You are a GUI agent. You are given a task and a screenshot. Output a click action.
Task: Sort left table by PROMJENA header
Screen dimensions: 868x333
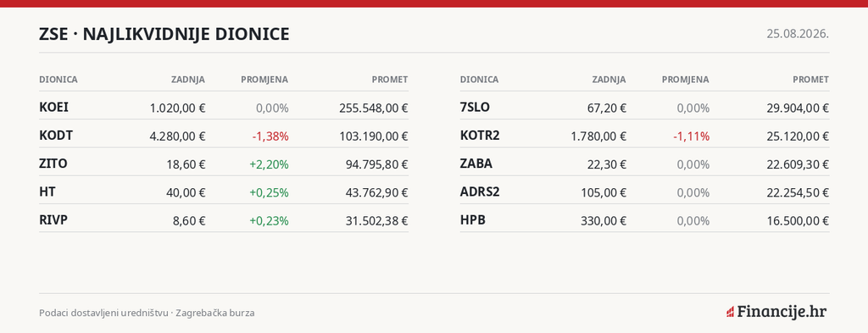(x=264, y=80)
